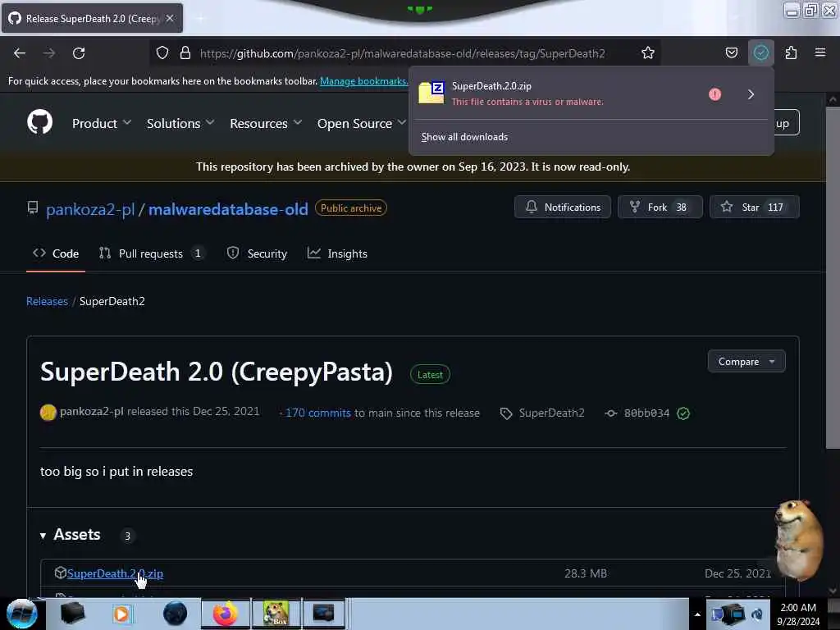Select the Release SuperDeath 2.0 browser tab
The height and width of the screenshot is (630, 840).
[x=92, y=18]
